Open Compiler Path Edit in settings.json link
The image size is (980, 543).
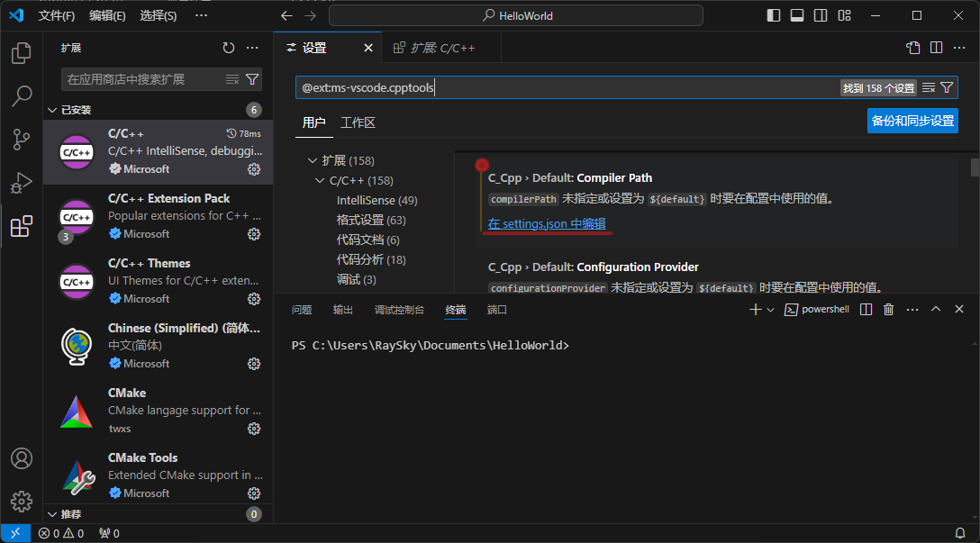point(547,223)
